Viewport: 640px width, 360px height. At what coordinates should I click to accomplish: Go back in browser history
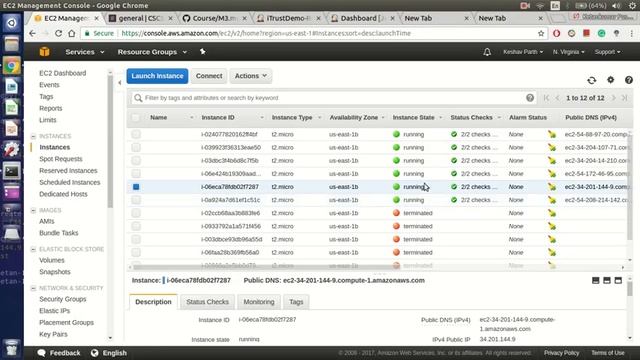[32, 33]
